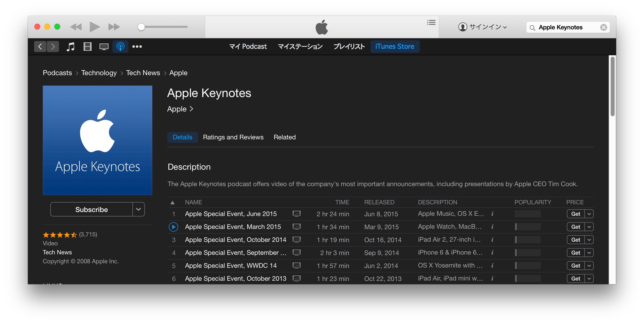Open the マイ Podcast tab
Screen dimensions: 644x324
pyautogui.click(x=248, y=47)
